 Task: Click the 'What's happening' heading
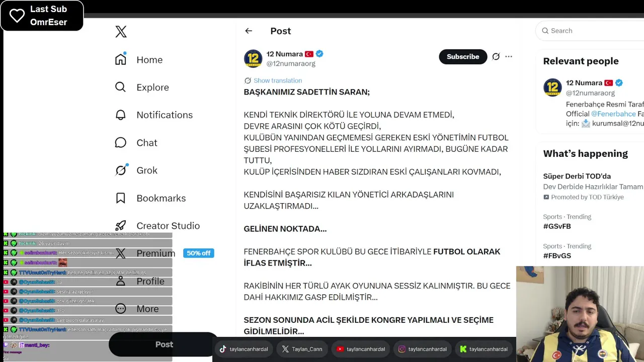coord(586,154)
